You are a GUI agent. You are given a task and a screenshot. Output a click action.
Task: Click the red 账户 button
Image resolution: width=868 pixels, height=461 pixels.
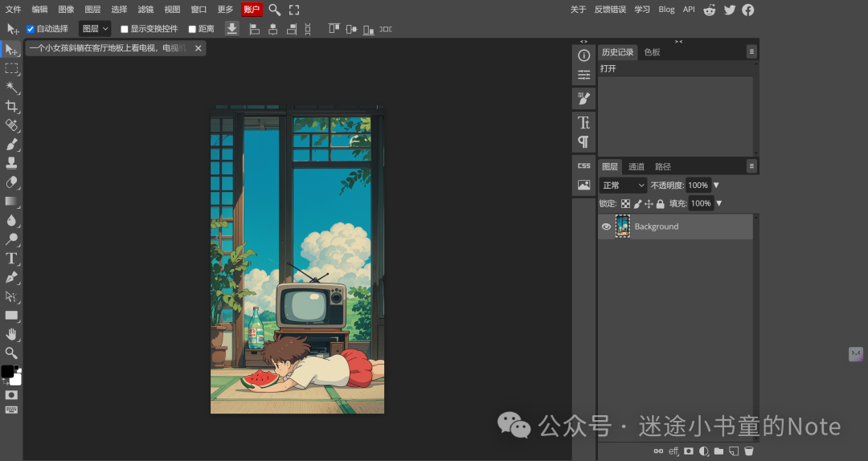click(x=252, y=10)
